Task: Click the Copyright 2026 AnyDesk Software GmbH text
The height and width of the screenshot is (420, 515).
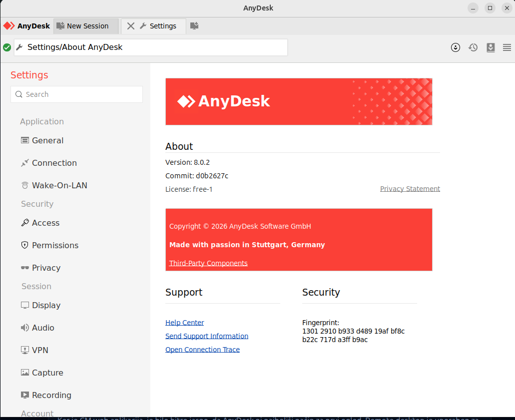Action: coord(240,226)
